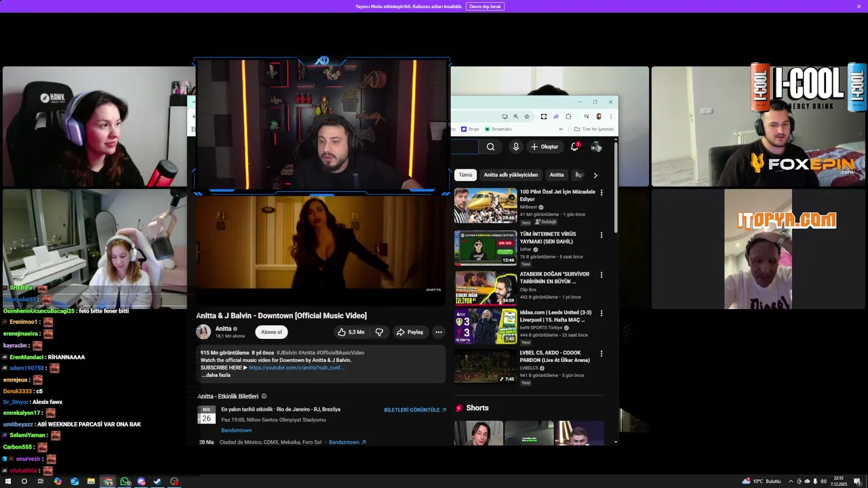This screenshot has height=488, width=868.
Task: Show hidden system tray icons
Action: pyautogui.click(x=791, y=481)
